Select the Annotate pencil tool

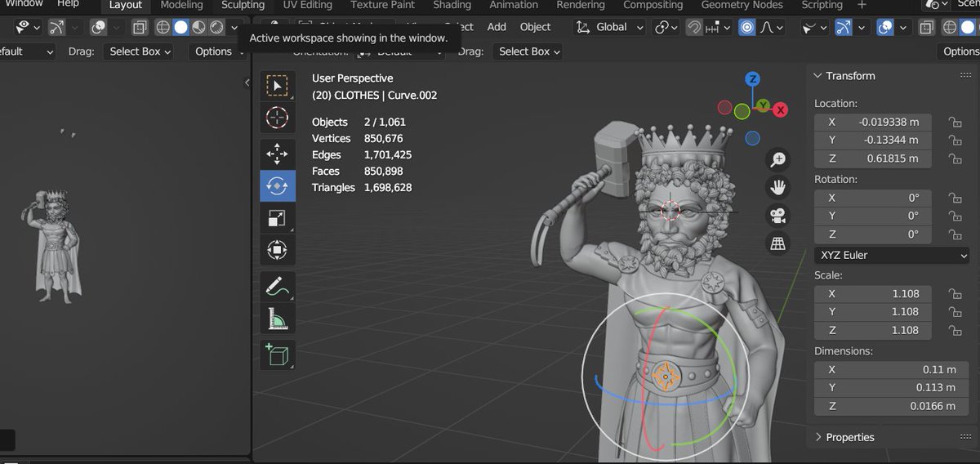click(x=277, y=286)
